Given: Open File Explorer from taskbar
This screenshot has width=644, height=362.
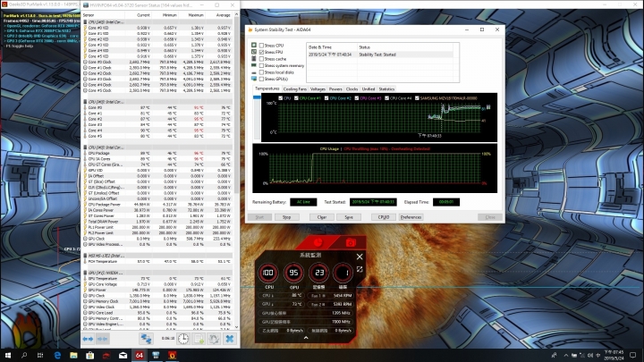Looking at the screenshot, I should 73,356.
